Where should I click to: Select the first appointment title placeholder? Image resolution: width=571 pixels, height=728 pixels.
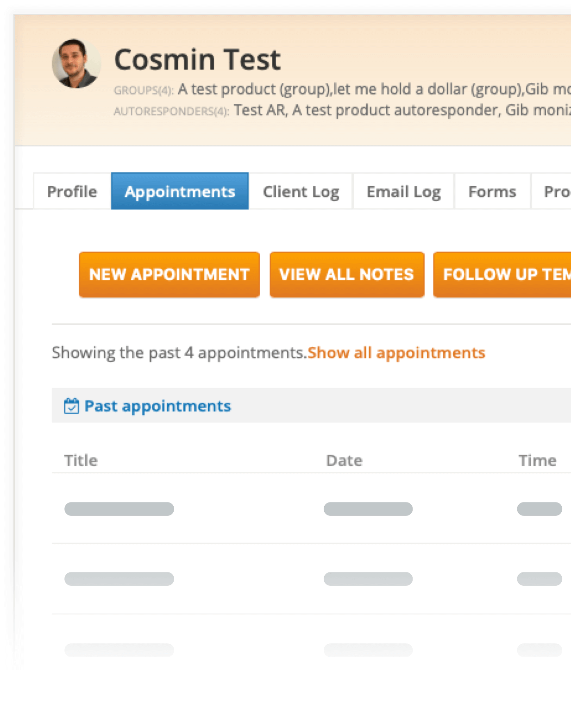tap(119, 509)
